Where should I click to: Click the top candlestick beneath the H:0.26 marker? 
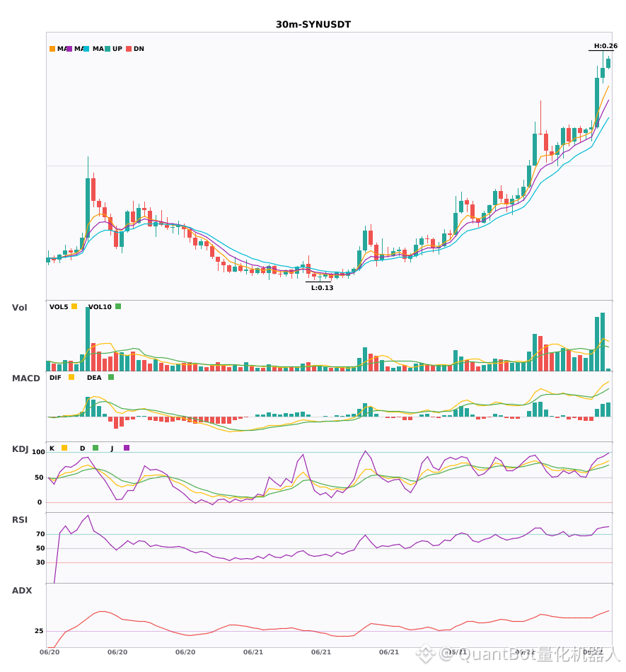pyautogui.click(x=603, y=68)
